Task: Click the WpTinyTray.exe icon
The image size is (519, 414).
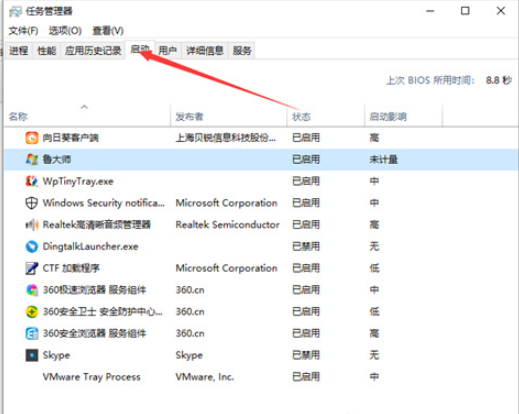Action: pos(32,181)
